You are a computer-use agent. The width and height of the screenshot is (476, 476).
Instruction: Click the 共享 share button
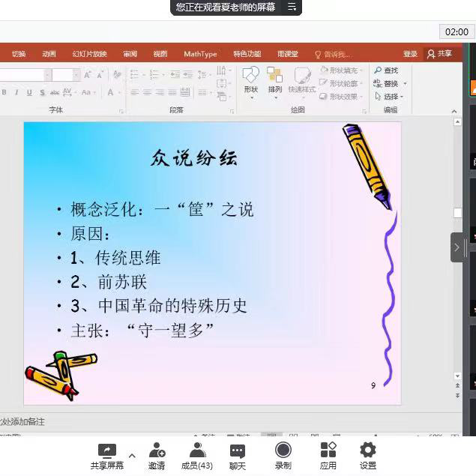click(439, 54)
